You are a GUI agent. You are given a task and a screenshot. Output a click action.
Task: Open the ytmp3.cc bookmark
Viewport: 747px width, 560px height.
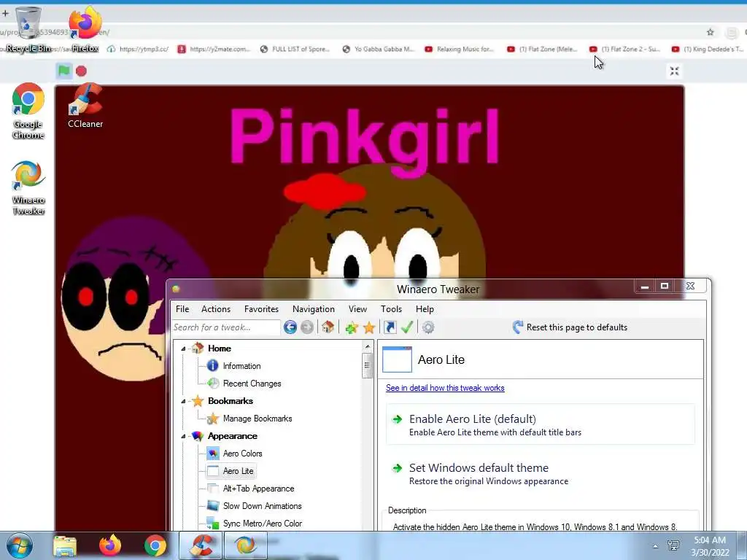click(138, 49)
